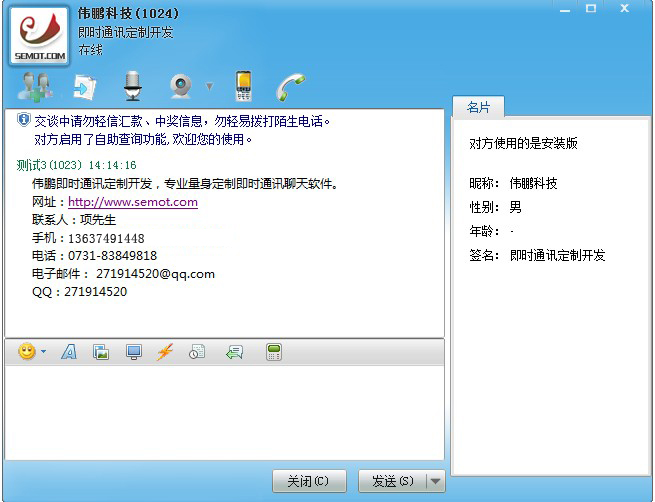Click the QQ：271914520 line
The image size is (655, 502).
(x=79, y=292)
